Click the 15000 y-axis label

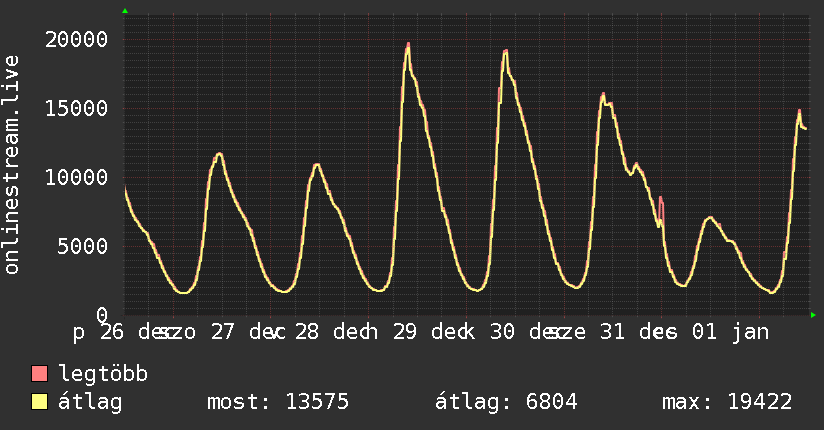point(77,108)
